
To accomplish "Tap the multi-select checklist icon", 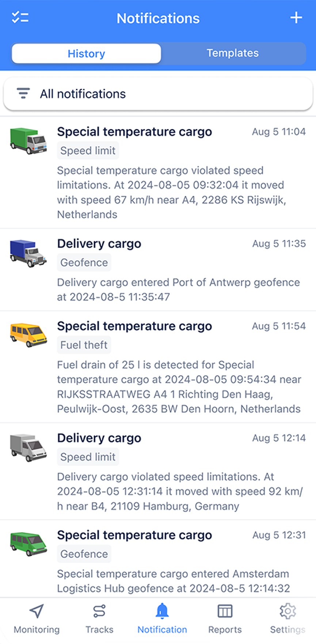I will (20, 18).
